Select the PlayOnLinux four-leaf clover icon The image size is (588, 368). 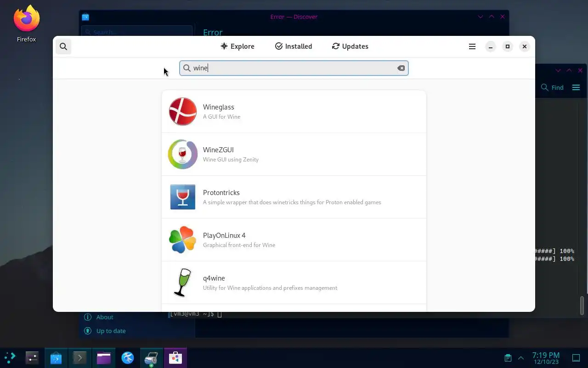(183, 240)
